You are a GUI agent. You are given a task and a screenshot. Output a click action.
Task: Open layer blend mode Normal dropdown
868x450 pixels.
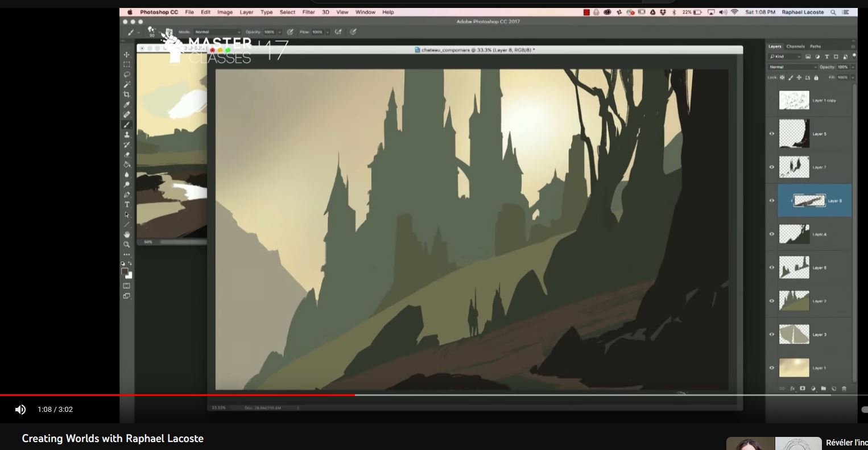pyautogui.click(x=792, y=67)
